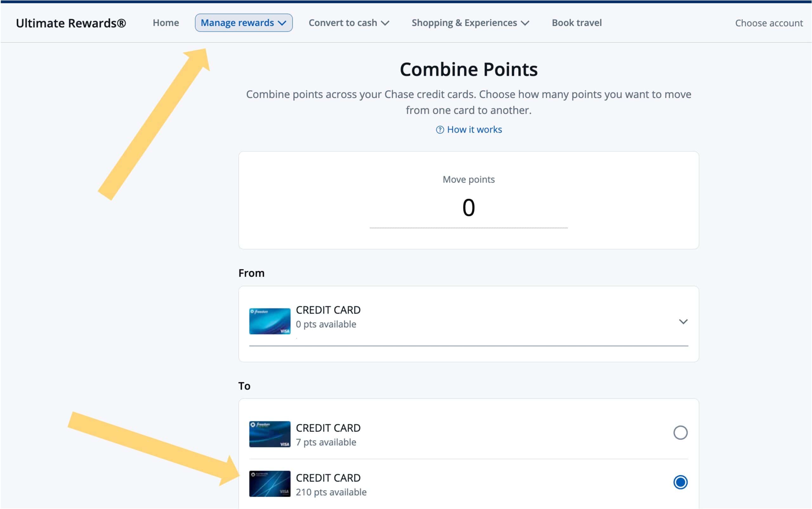Select the 210 pts card radio button

pos(680,482)
